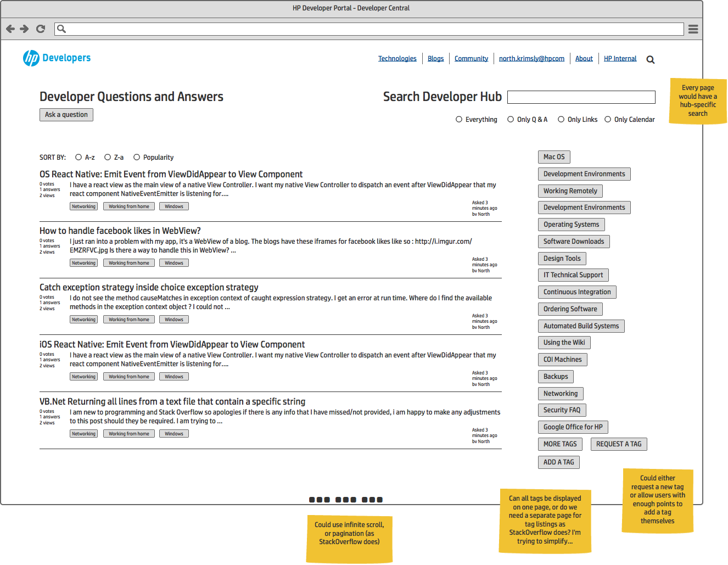Click the 'Could use infinite scroll' sticky note

(349, 539)
